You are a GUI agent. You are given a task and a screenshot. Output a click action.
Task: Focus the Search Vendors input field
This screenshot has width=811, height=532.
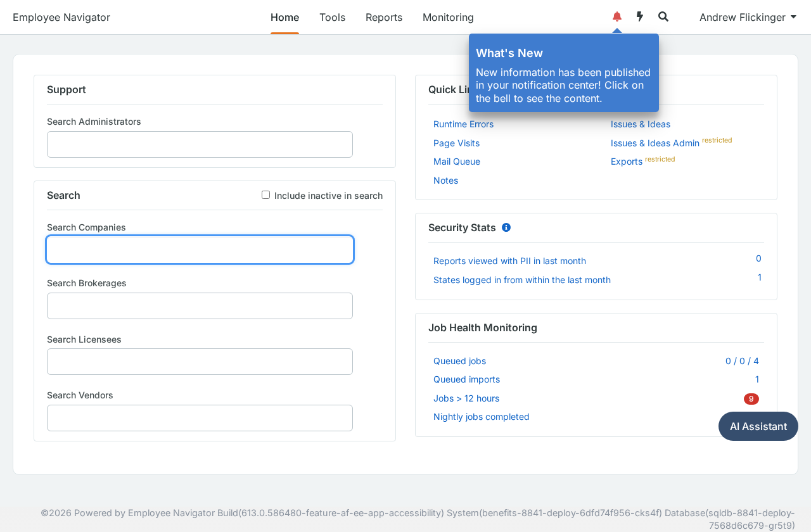point(200,418)
